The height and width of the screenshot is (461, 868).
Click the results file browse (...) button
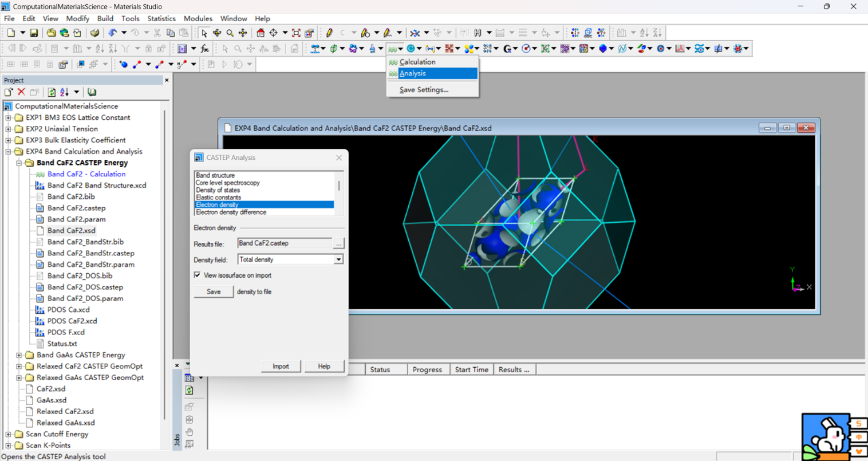[338, 243]
